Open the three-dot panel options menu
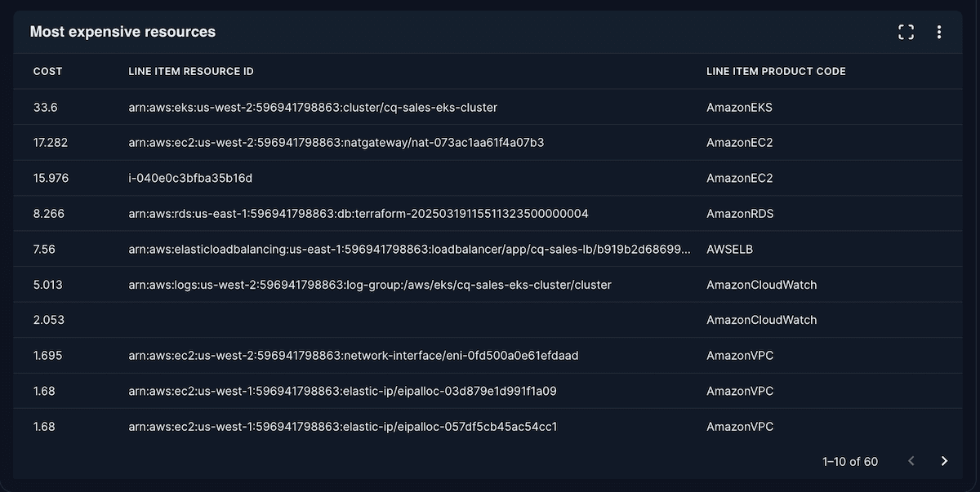The image size is (980, 492). pos(939,32)
